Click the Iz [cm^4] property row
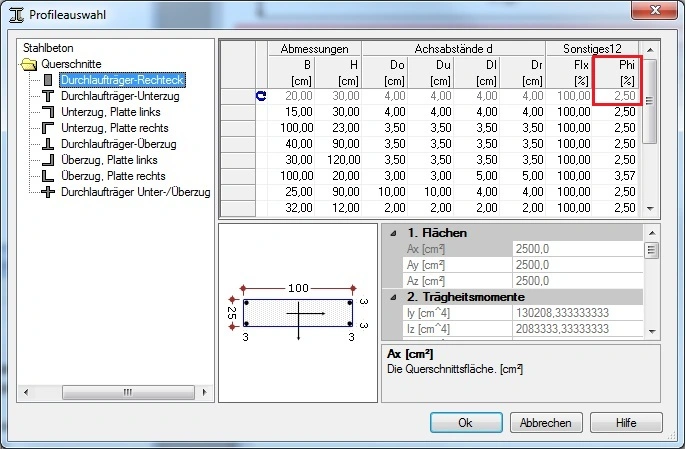The width and height of the screenshot is (686, 449). 523,329
